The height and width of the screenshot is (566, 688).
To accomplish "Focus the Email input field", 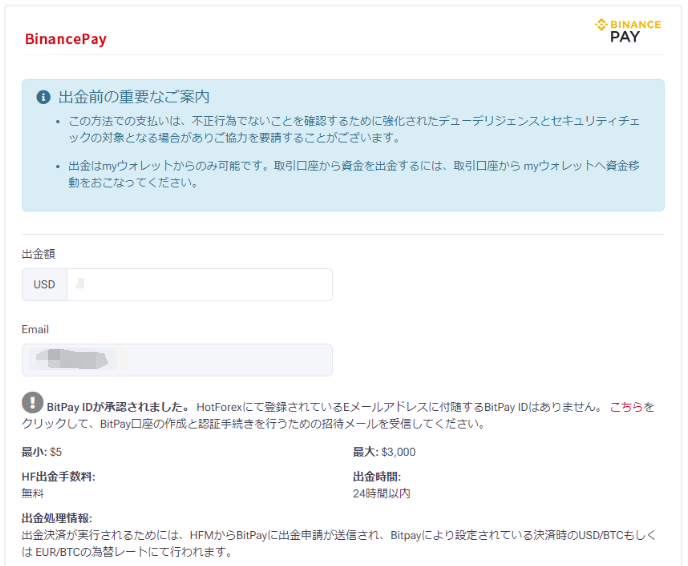I will (177, 360).
